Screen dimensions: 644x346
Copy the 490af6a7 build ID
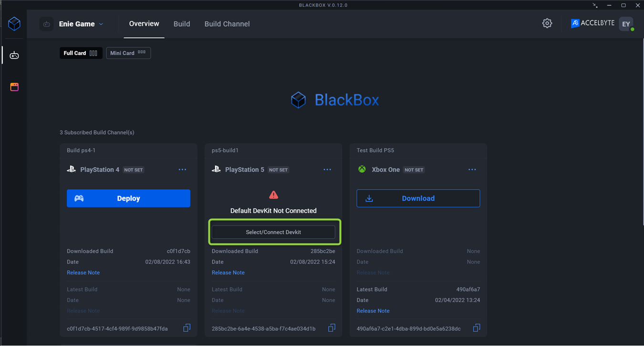[x=477, y=328]
